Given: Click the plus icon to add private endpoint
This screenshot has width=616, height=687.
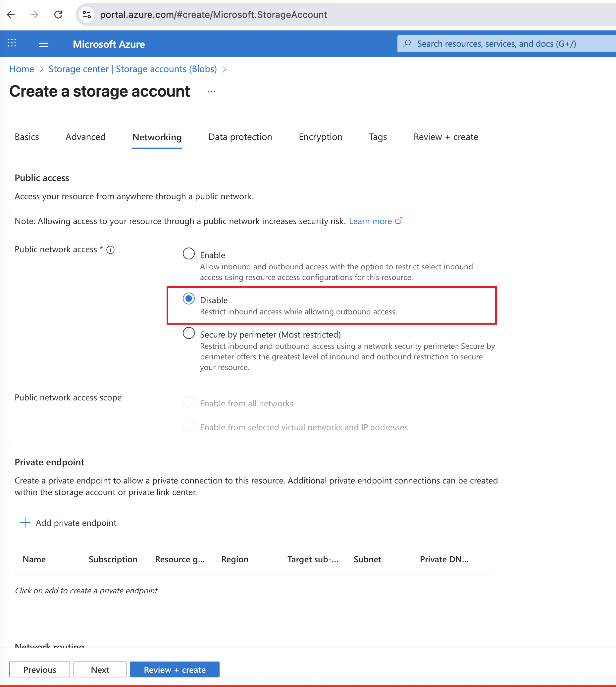Looking at the screenshot, I should [x=25, y=523].
